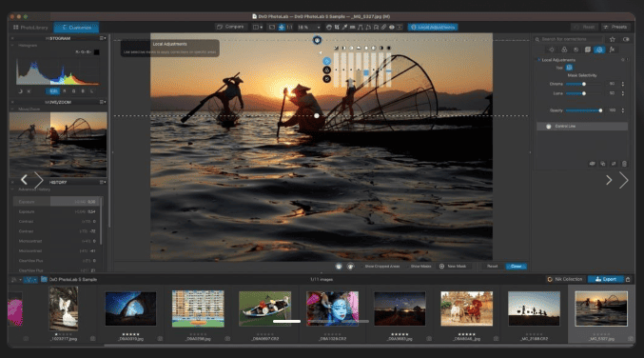
Task: Select the boat thumbnail in filmstrip
Action: click(264, 308)
